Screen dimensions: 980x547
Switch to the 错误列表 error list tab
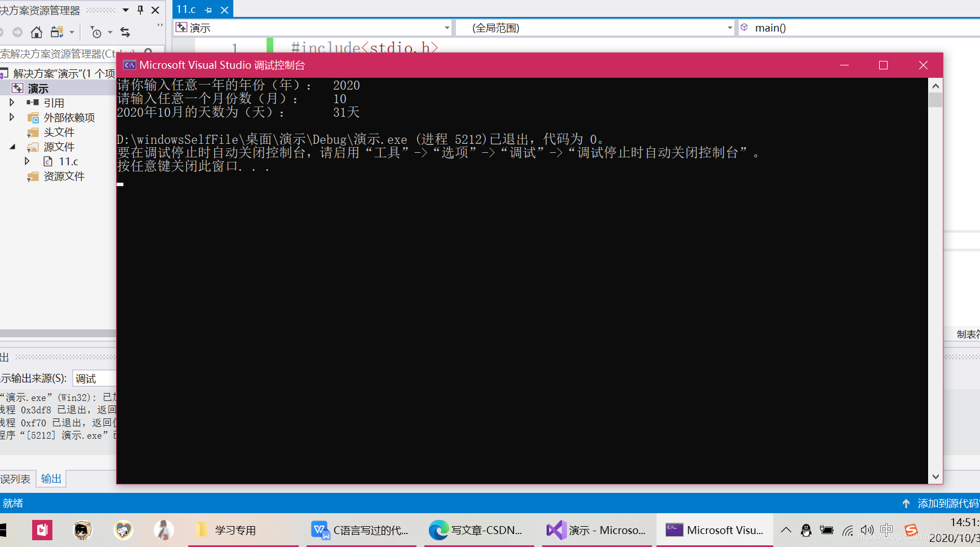pos(16,479)
